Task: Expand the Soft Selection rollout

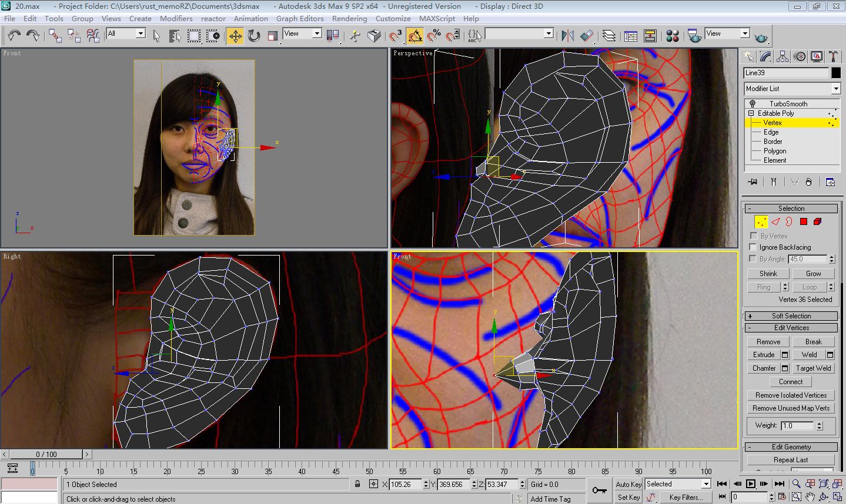Action: click(791, 316)
